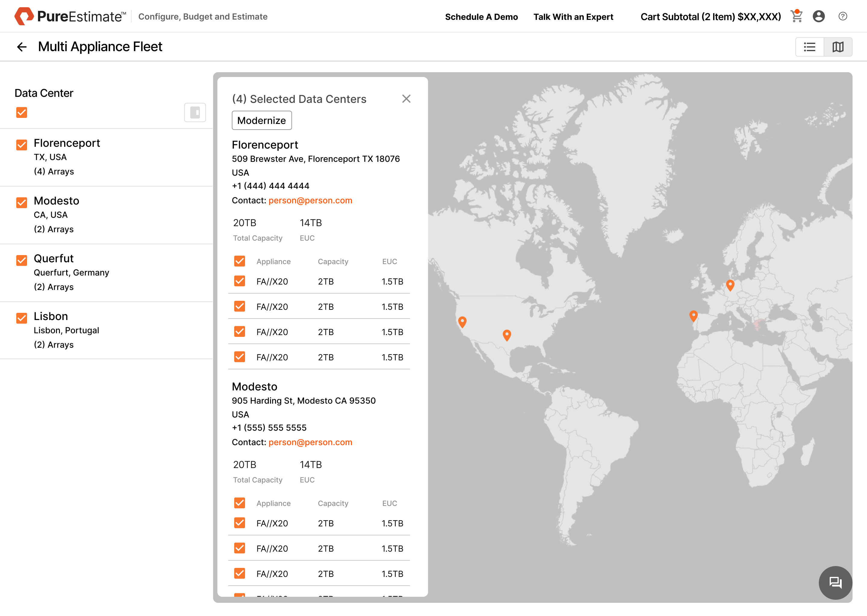
Task: Open the shopping cart icon
Action: pos(796,16)
